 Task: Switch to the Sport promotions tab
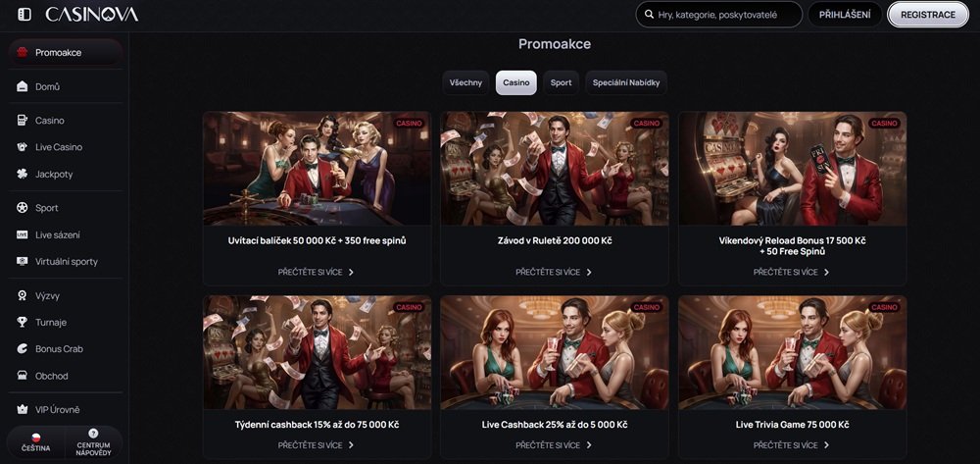pos(561,82)
